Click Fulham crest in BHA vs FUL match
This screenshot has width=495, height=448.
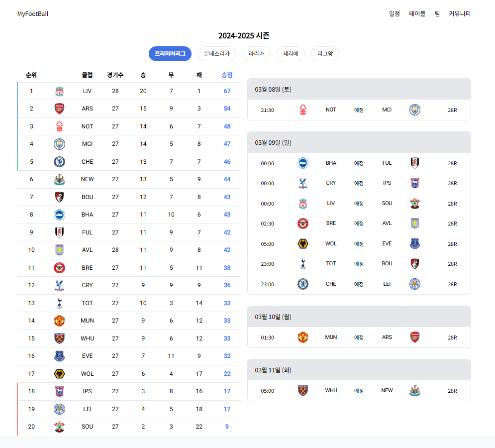(x=415, y=163)
